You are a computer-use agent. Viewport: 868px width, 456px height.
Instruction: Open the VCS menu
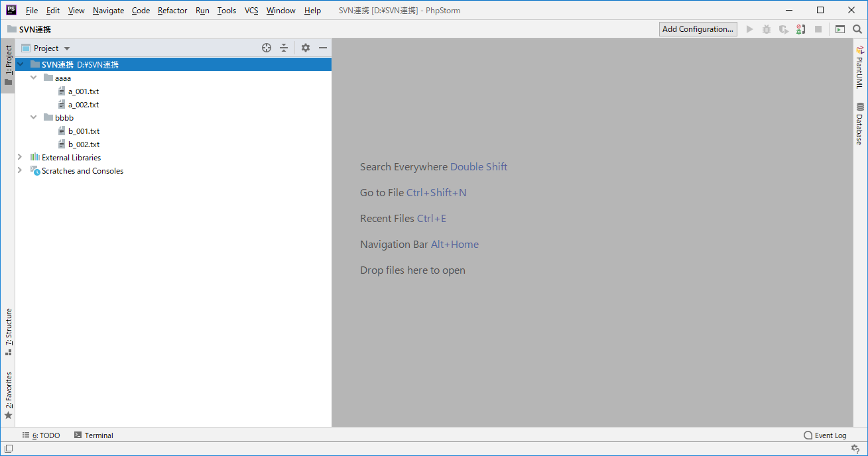coord(251,11)
